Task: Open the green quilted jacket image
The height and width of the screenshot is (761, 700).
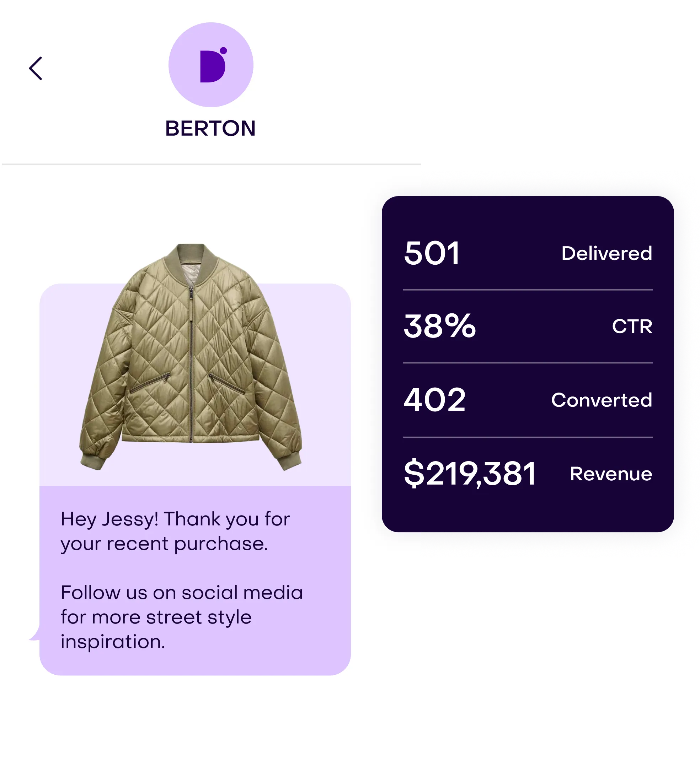Action: (x=191, y=357)
